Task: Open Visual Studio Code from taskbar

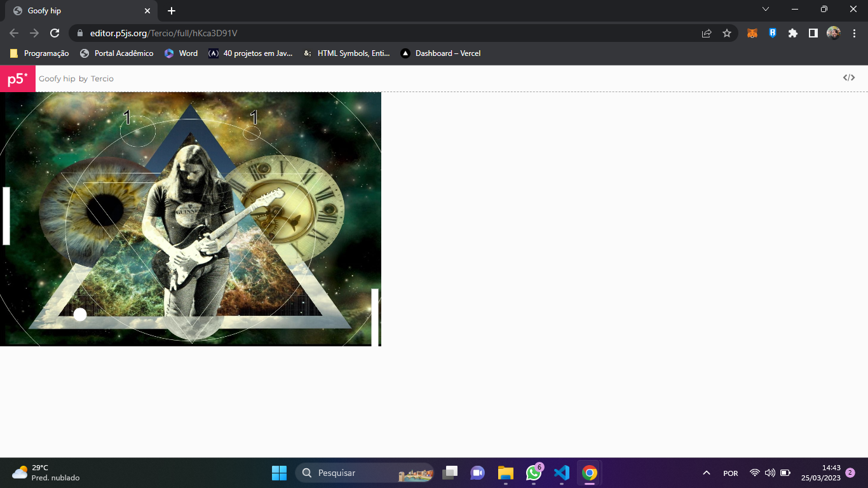Action: (x=562, y=473)
